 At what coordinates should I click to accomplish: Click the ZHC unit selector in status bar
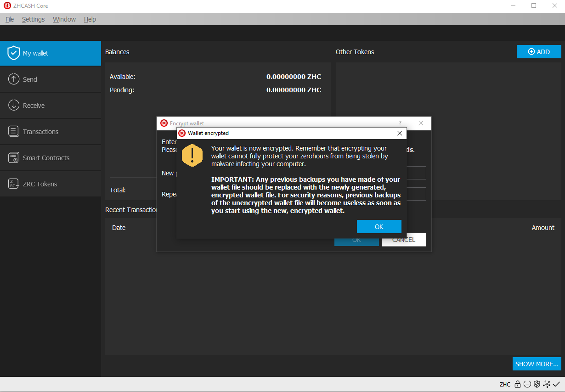click(505, 385)
